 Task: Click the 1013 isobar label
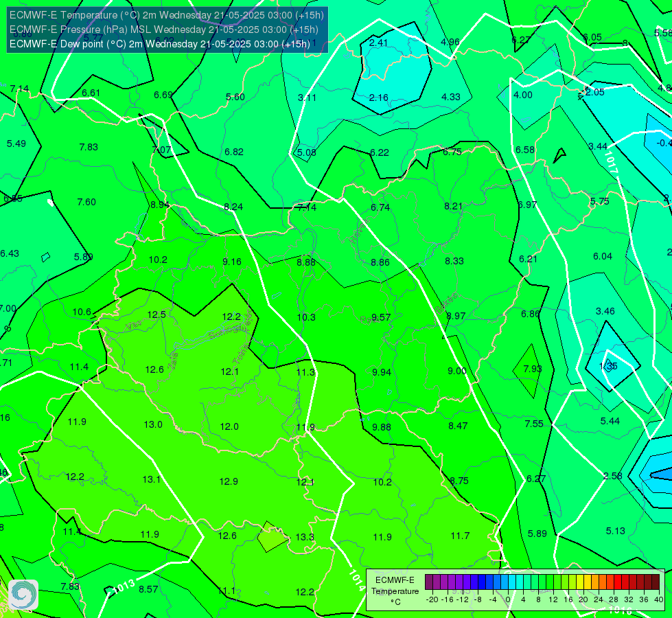click(125, 586)
